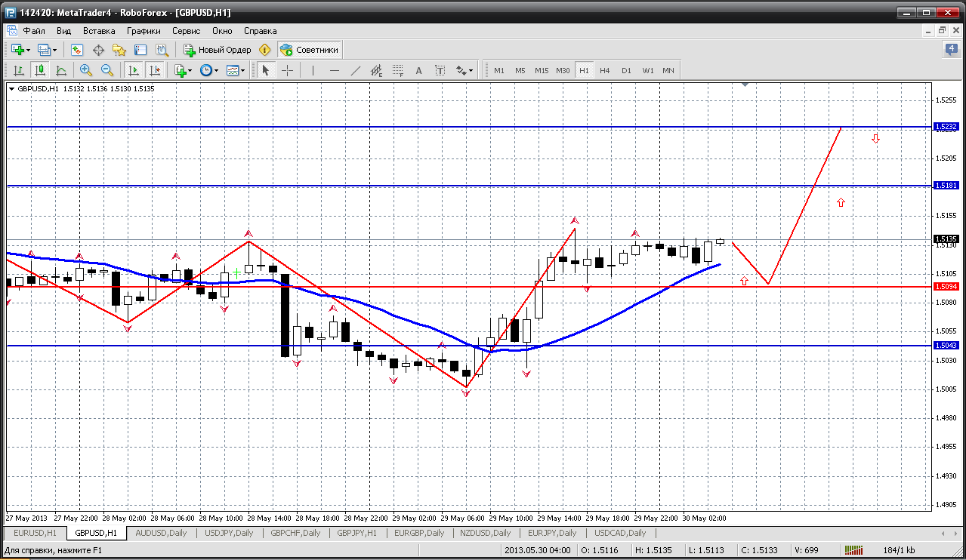Toggle chart shift from right edge

pyautogui.click(x=155, y=70)
